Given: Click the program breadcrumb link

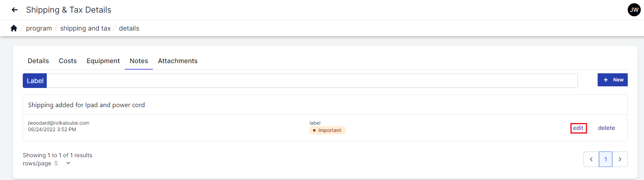Looking at the screenshot, I should coord(39,28).
